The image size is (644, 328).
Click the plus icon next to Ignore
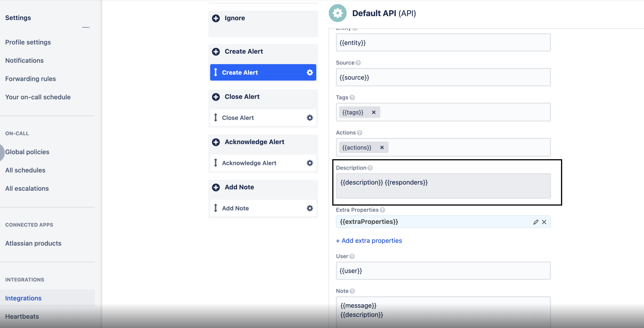tap(216, 18)
